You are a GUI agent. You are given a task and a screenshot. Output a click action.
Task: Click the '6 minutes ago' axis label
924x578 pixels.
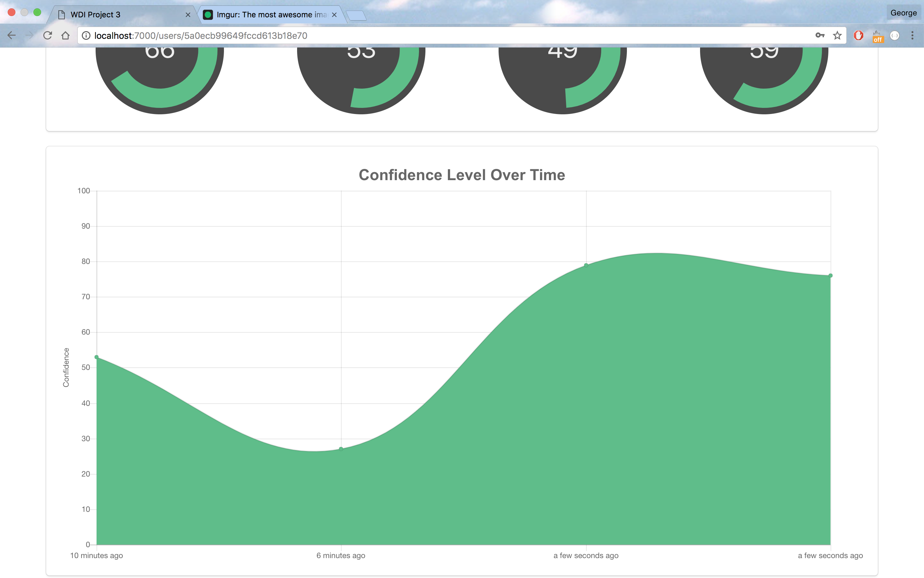[x=341, y=556]
